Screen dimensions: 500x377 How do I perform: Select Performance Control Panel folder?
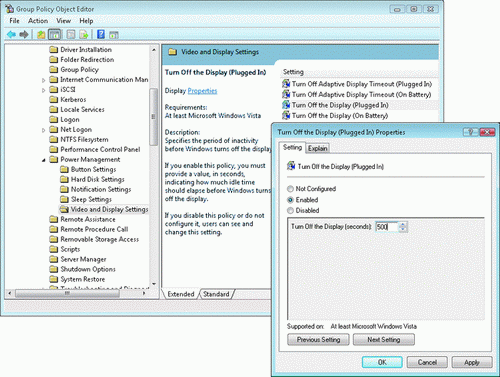95,150
